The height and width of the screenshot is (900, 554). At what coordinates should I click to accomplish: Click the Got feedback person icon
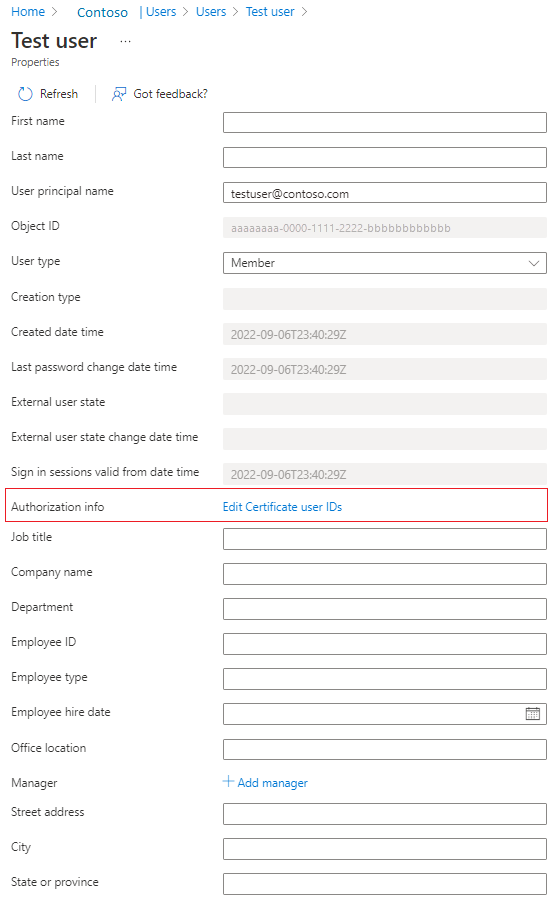tap(119, 94)
